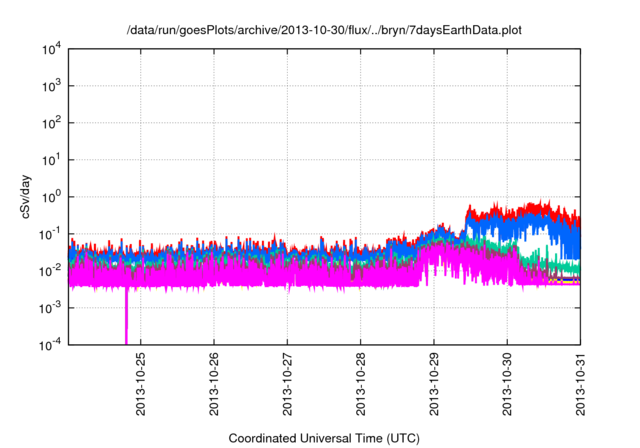Click the Coordinated Universal Time (UTC) label
640x448 pixels.
point(324,439)
